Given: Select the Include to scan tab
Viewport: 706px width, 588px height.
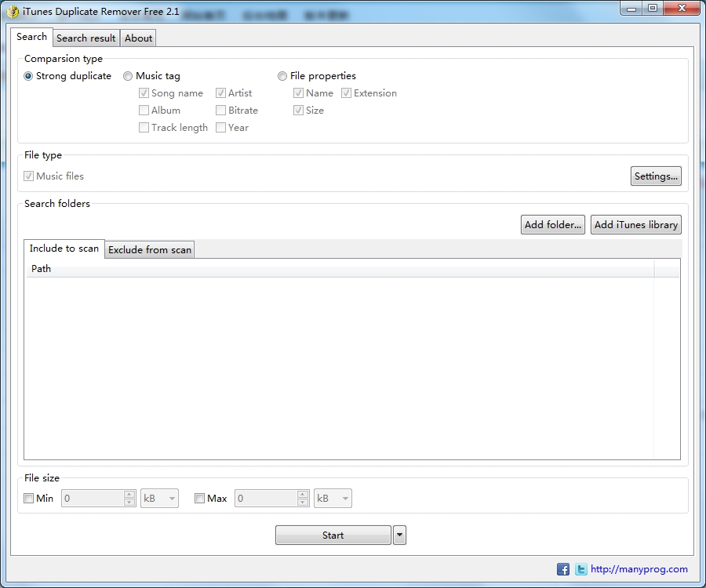Looking at the screenshot, I should (x=64, y=249).
